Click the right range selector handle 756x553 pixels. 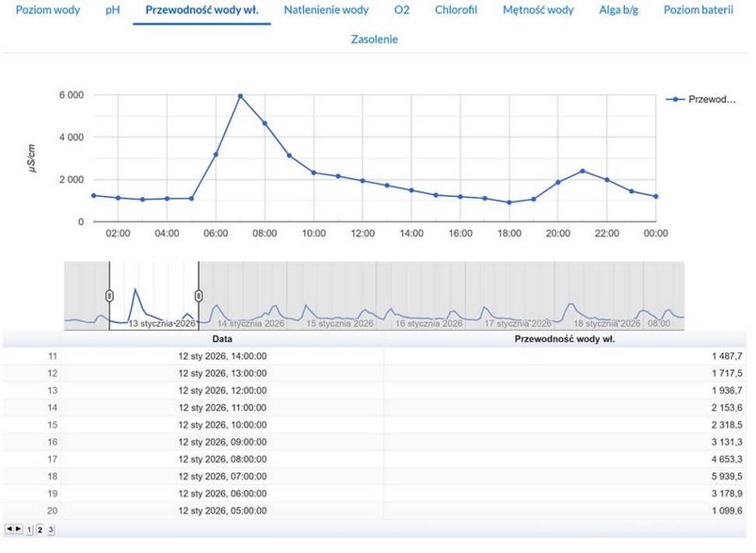pyautogui.click(x=199, y=295)
